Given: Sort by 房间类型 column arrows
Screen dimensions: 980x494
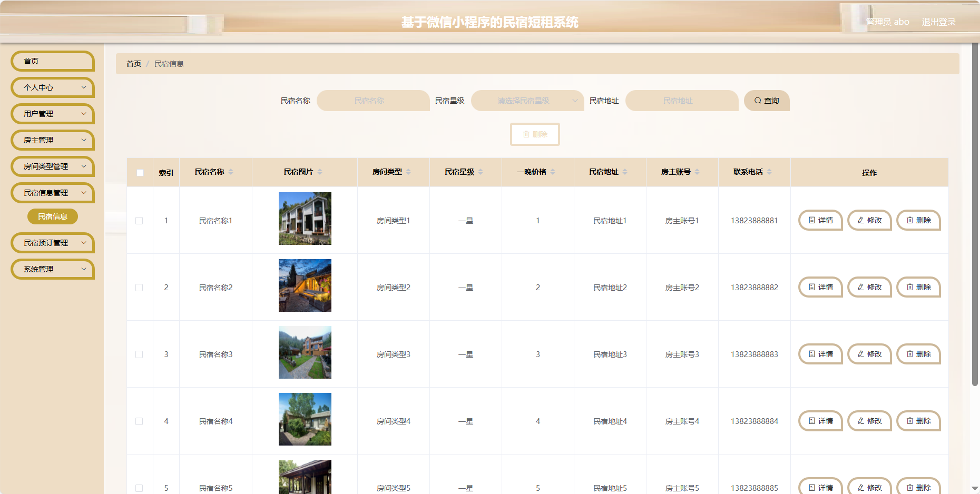Looking at the screenshot, I should [x=408, y=172].
